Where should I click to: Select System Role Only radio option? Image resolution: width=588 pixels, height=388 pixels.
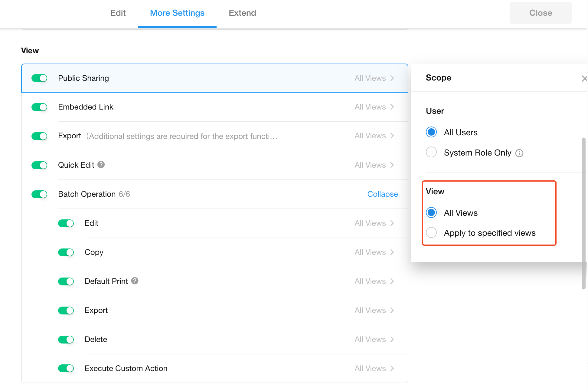(431, 152)
